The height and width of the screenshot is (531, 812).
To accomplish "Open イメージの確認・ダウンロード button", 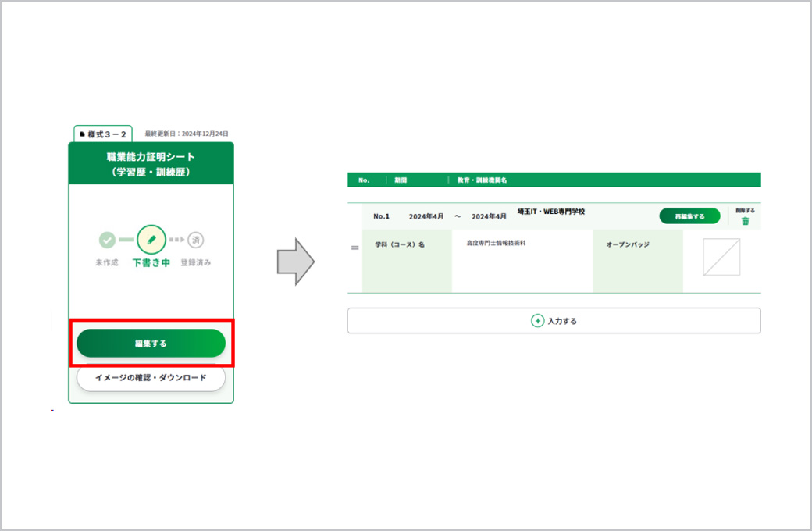I will [x=151, y=378].
